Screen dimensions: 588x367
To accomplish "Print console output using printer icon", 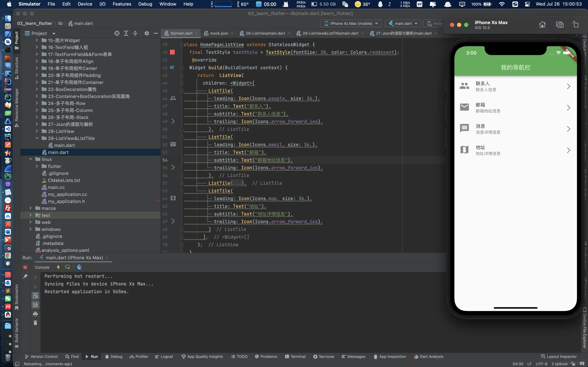I will 35,314.
